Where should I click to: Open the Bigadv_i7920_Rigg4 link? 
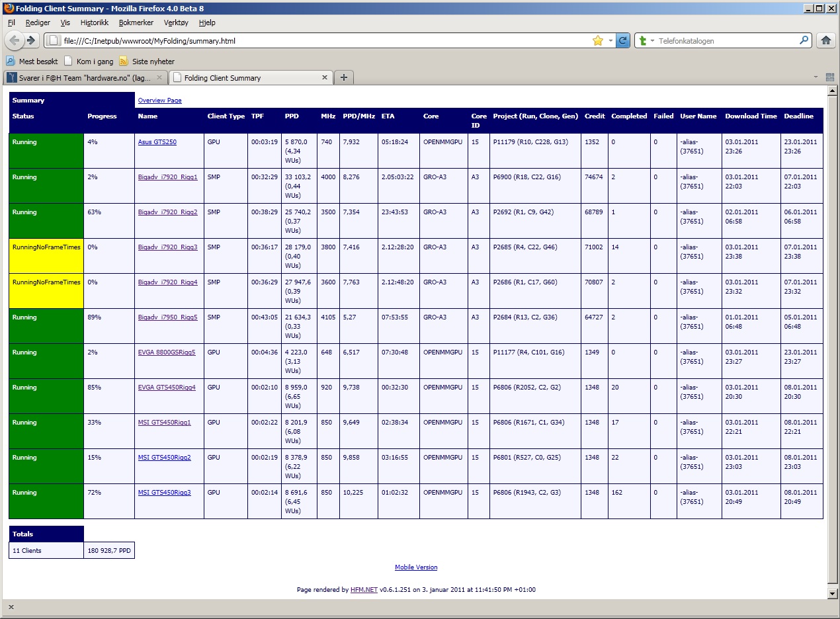[168, 282]
